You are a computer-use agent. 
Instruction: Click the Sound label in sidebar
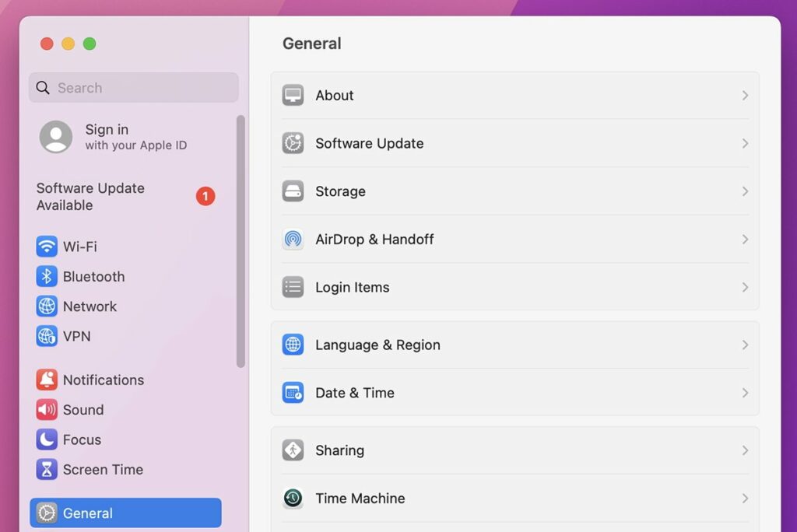tap(83, 410)
